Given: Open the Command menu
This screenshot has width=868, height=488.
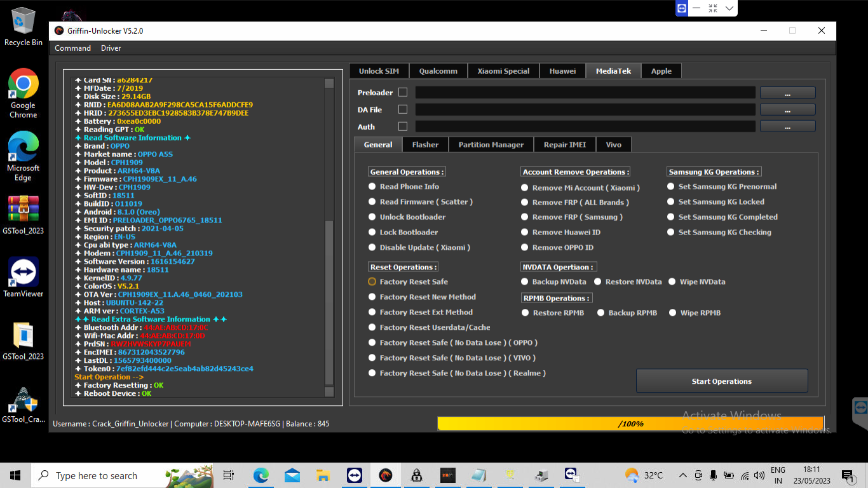Looking at the screenshot, I should [x=72, y=48].
